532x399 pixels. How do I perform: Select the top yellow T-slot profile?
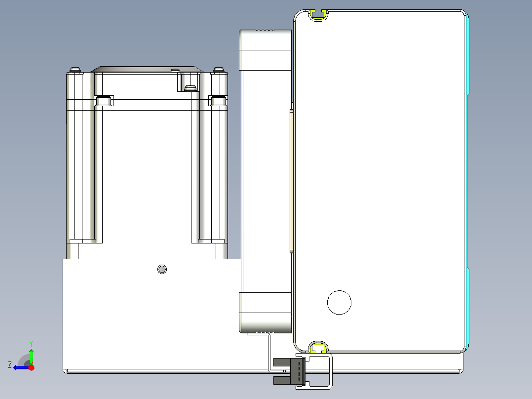319,15
